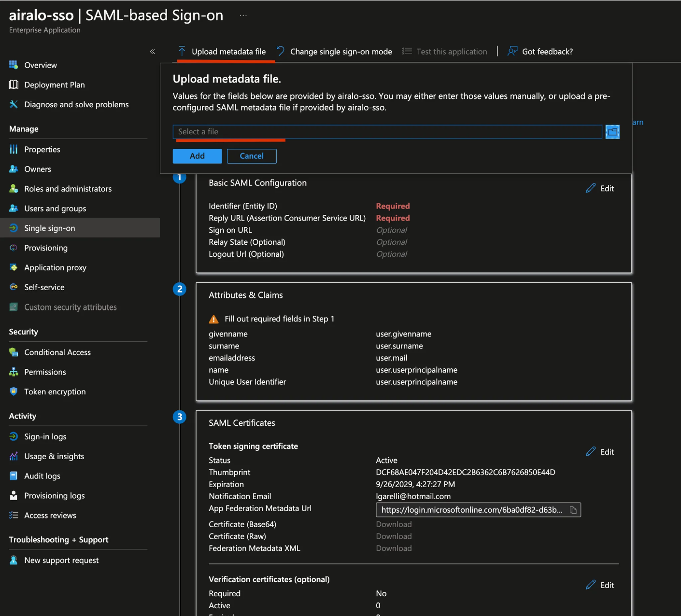The image size is (681, 616).
Task: Click the Cancel button
Action: click(x=252, y=156)
